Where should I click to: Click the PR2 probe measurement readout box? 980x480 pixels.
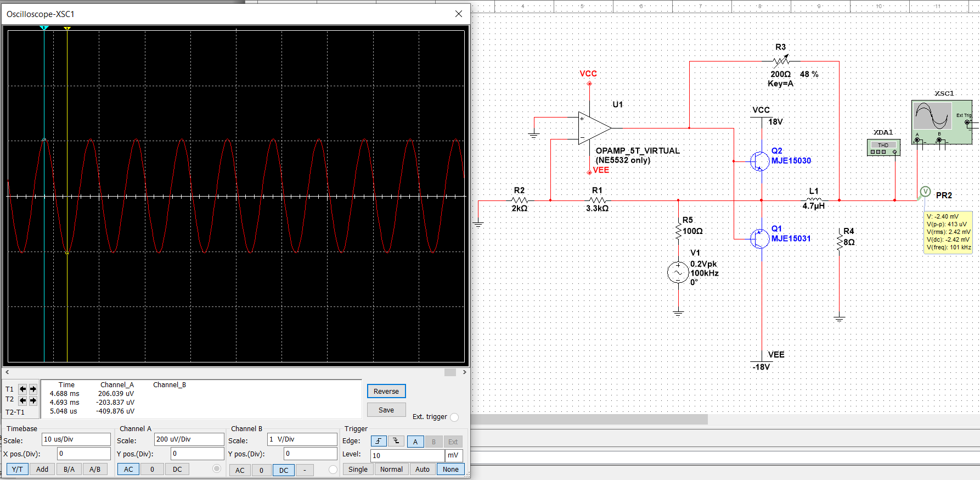948,232
